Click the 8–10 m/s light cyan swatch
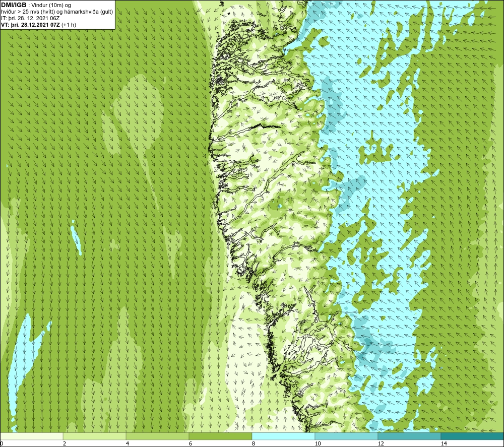 (283, 436)
